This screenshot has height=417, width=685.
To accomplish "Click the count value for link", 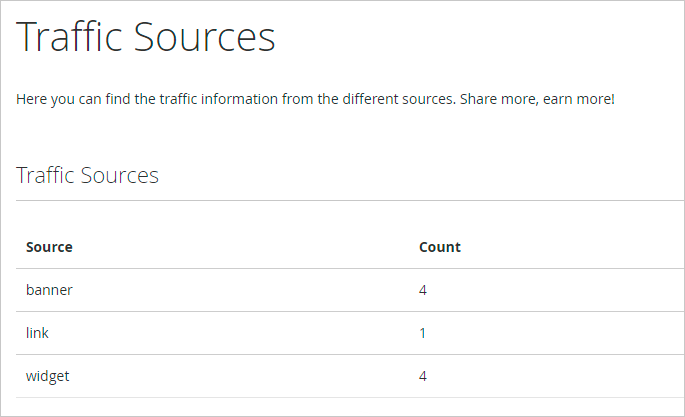I will coord(423,333).
